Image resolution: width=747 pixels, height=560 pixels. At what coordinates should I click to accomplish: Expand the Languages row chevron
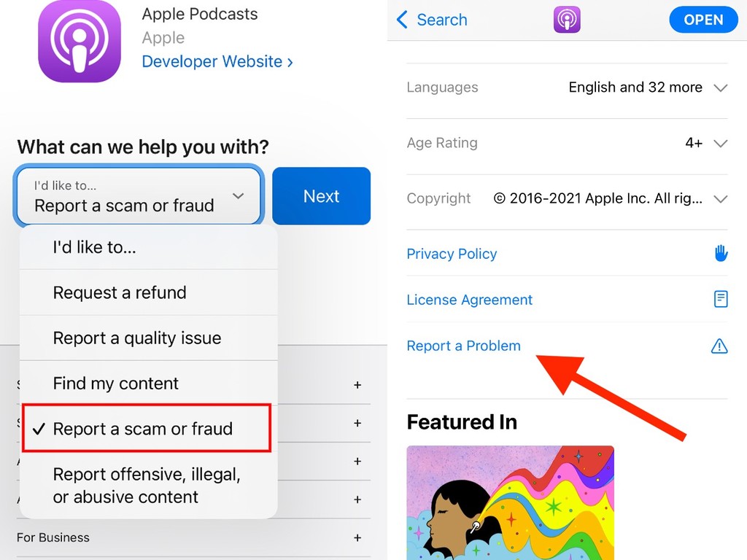(x=720, y=87)
